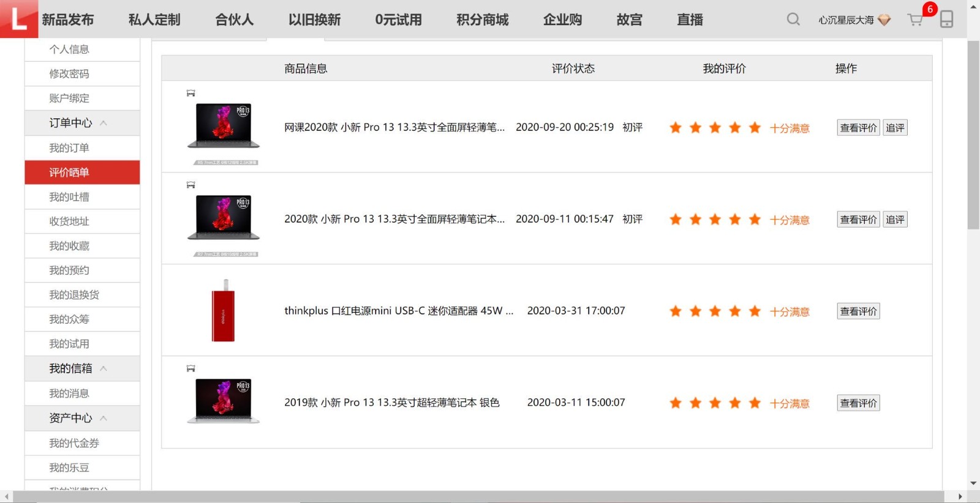Click date 2020-09-20 00:25:19
Screen dimensions: 980x503
click(x=565, y=127)
